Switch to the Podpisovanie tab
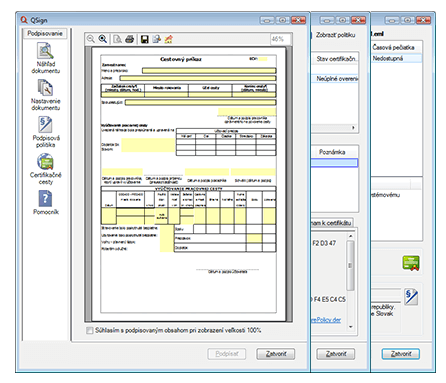Viewport: 446px width, 383px height. point(45,33)
